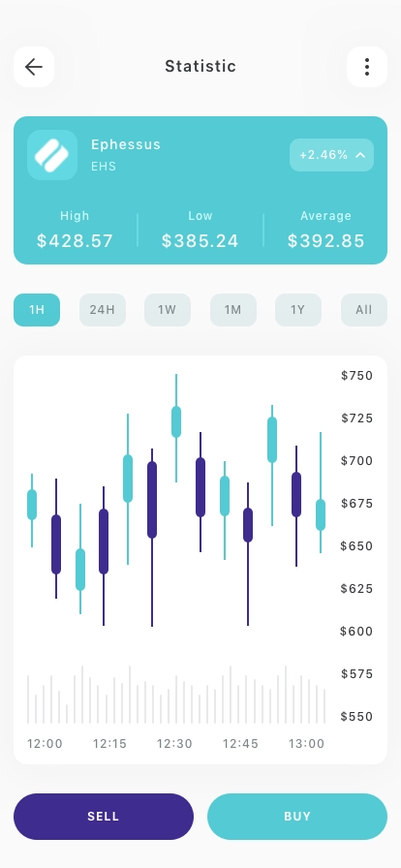This screenshot has width=401, height=868.
Task: Tap the BUY button
Action: click(297, 817)
